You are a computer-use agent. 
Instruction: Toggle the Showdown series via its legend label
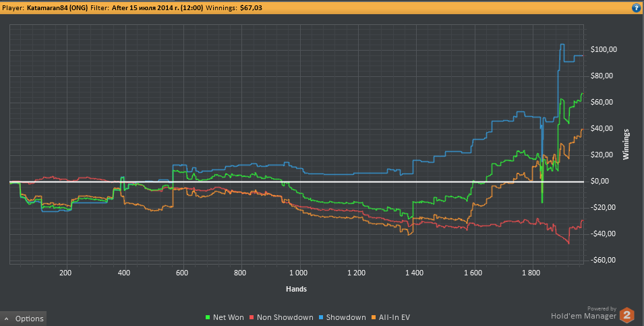(346, 317)
